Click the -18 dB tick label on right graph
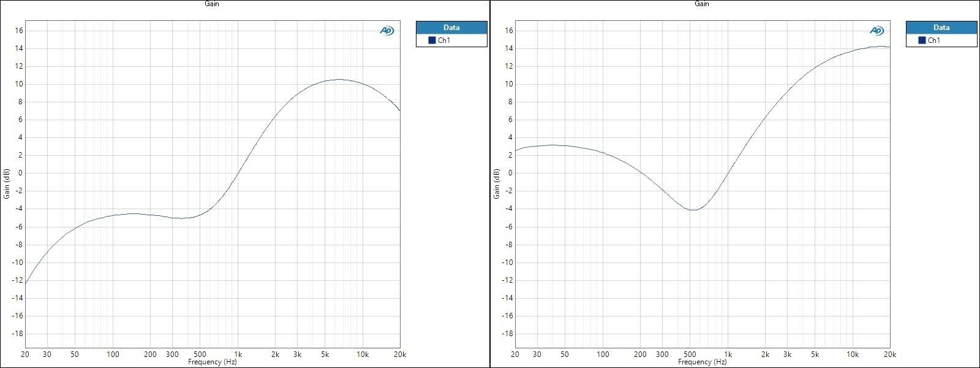This screenshot has height=368, width=980. [x=508, y=334]
